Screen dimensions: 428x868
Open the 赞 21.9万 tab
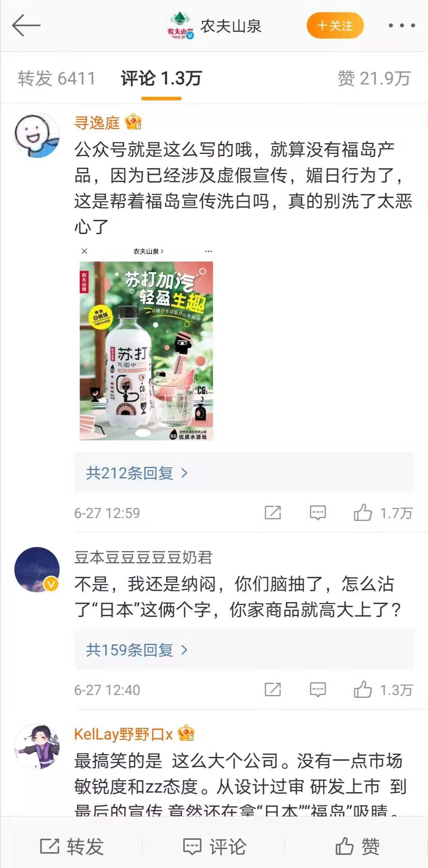[374, 78]
